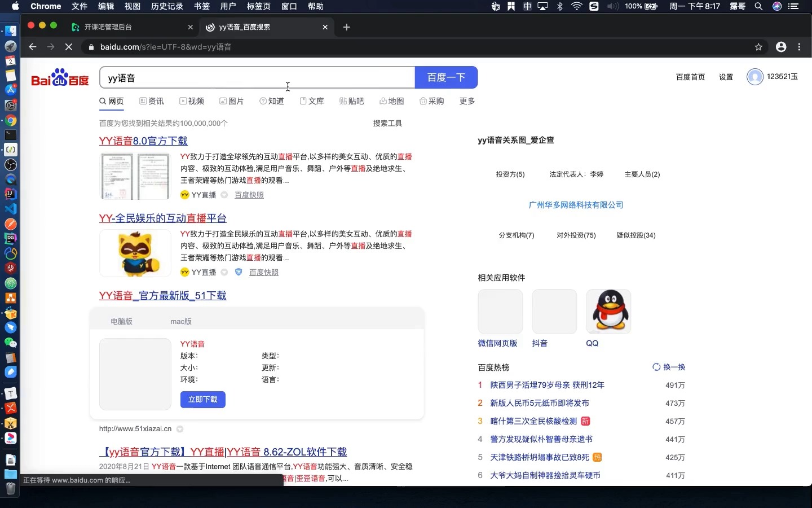
Task: Switch to 电脑版 download tab
Action: coord(121,321)
